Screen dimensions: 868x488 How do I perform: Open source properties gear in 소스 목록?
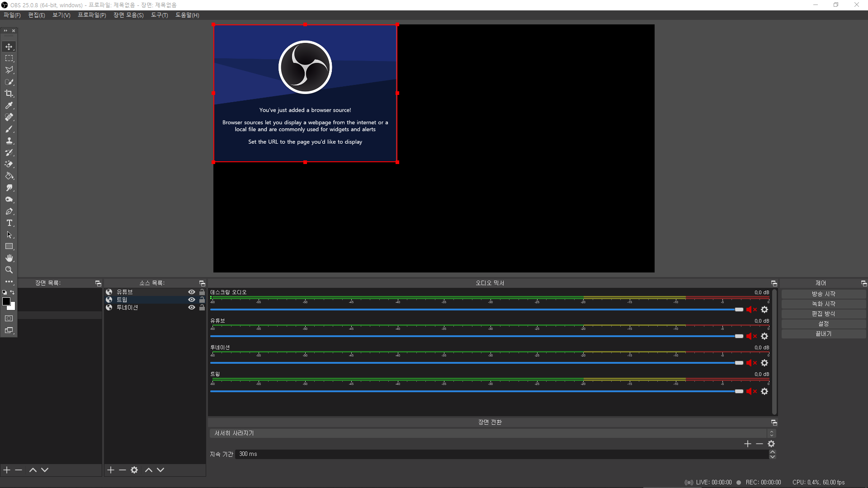[134, 470]
